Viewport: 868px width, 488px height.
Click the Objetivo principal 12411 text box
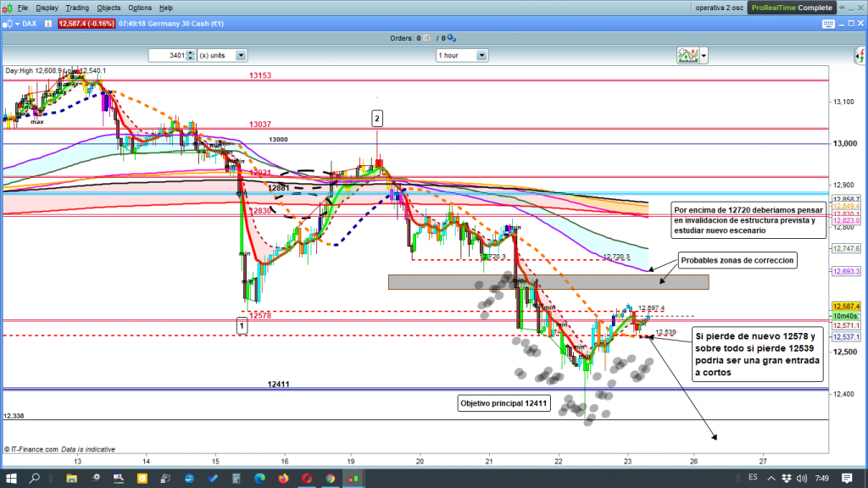(504, 403)
